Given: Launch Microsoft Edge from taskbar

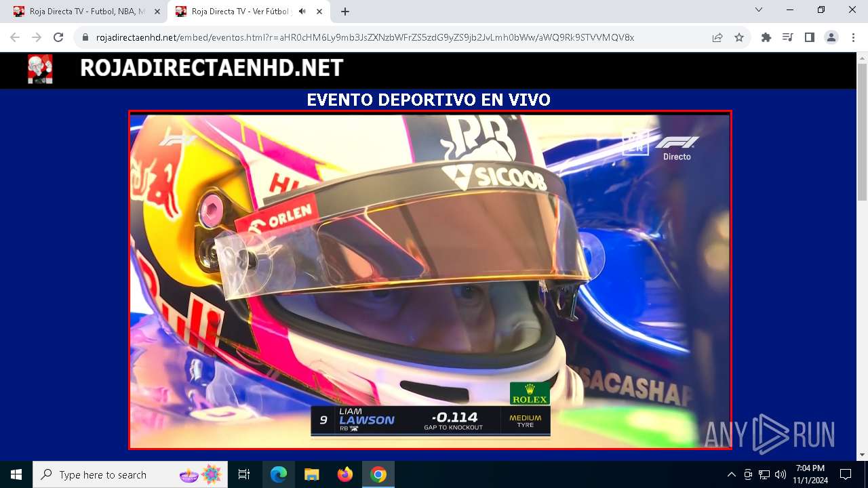Looking at the screenshot, I should point(279,474).
